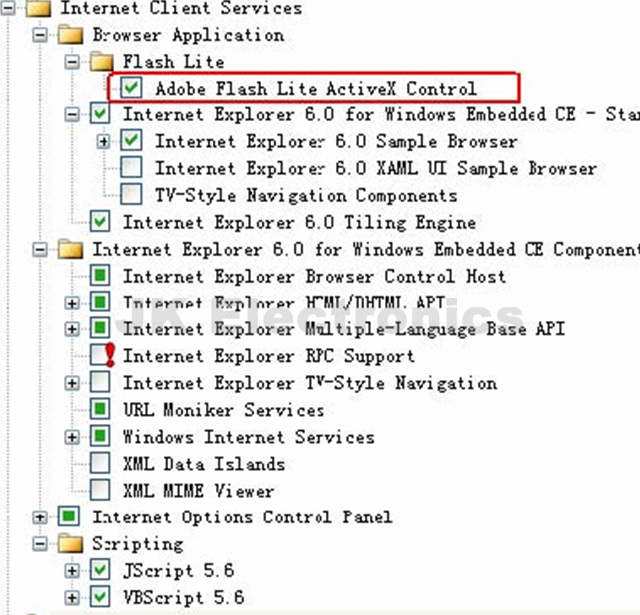Viewport: 640px width, 615px height.
Task: Uncheck VBScript 5.6 checkbox
Action: pos(100,597)
